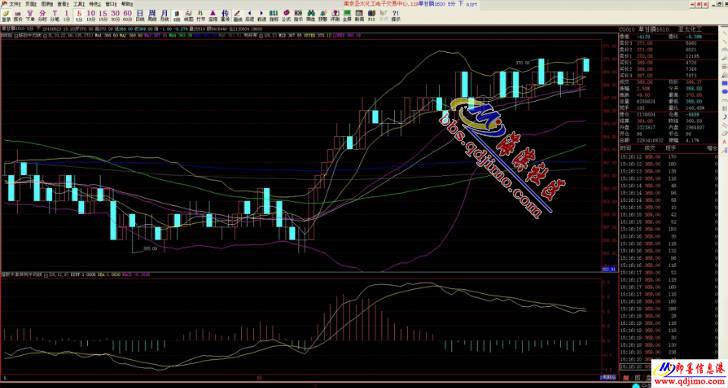728x388 pixels.
Task: Click the 成交 column header in tick list
Action: [x=650, y=148]
